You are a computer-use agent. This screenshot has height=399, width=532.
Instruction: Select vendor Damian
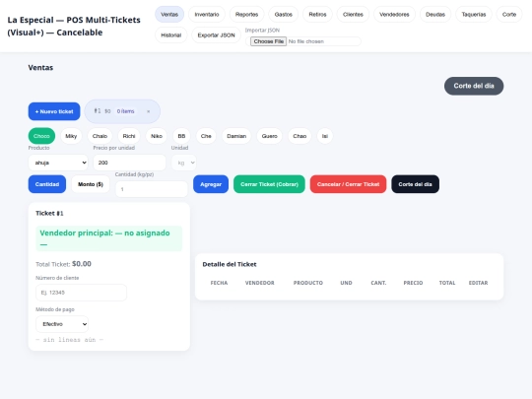[x=236, y=136]
